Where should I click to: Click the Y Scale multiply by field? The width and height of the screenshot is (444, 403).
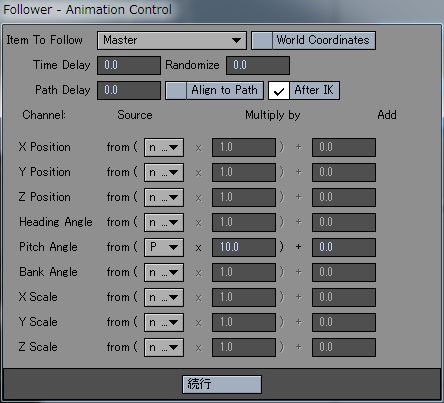[244, 322]
